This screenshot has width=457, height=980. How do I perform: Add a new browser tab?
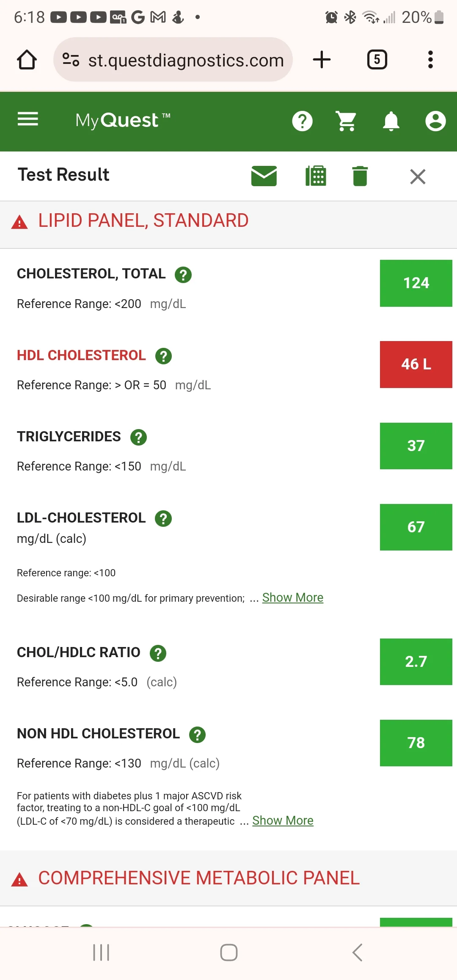(322, 60)
